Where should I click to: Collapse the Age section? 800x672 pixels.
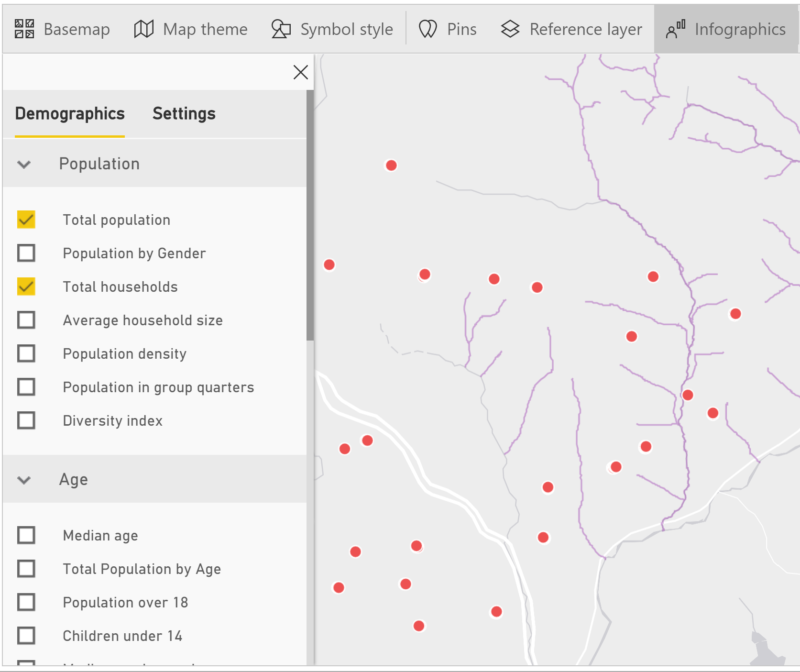(24, 480)
